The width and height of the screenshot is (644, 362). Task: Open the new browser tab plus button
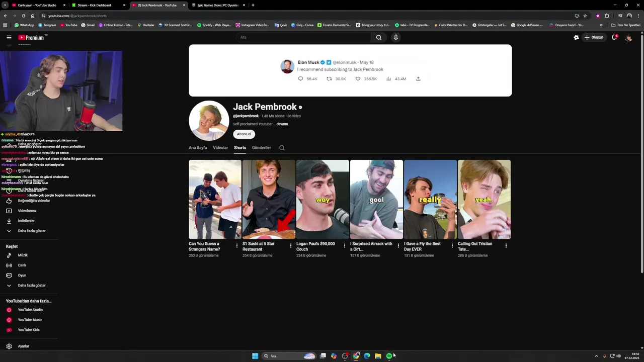[253, 5]
